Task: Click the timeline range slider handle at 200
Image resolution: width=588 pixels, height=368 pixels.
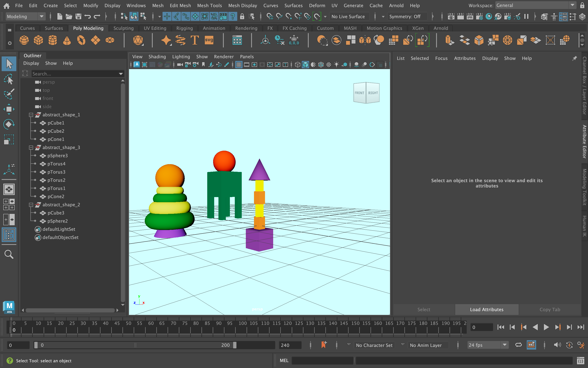Action: point(235,345)
